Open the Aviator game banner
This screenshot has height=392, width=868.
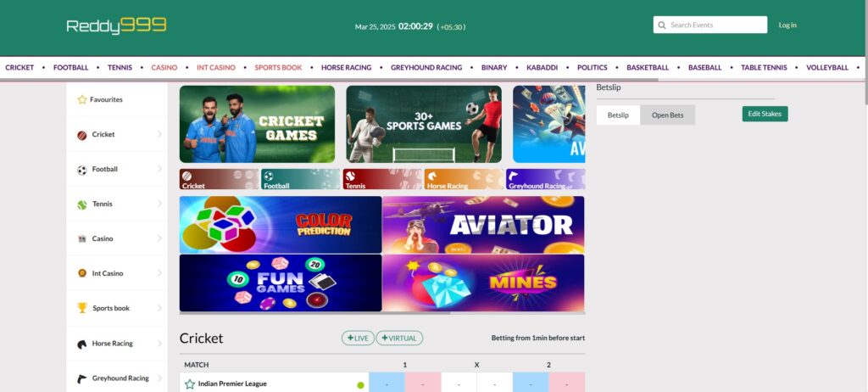tap(483, 225)
